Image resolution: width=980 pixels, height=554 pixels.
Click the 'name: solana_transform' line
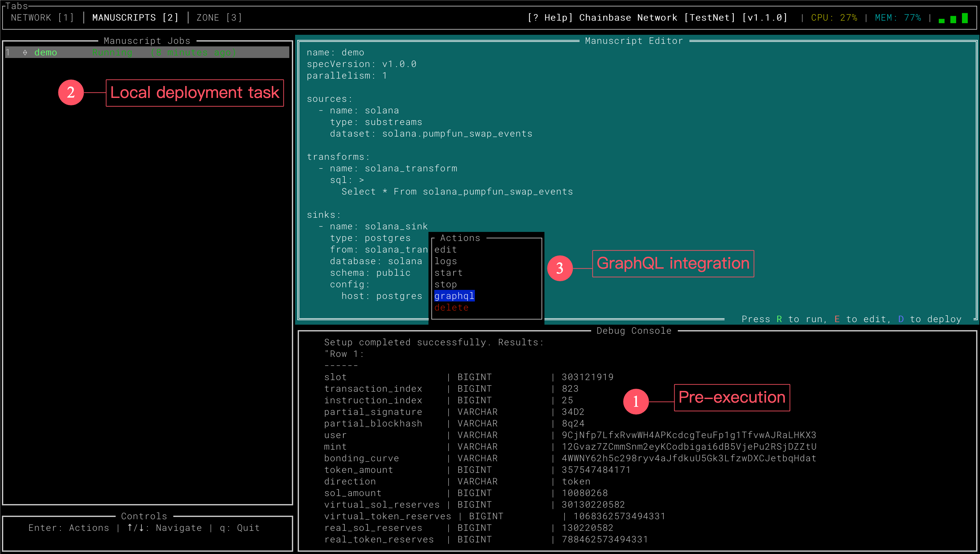(x=394, y=168)
